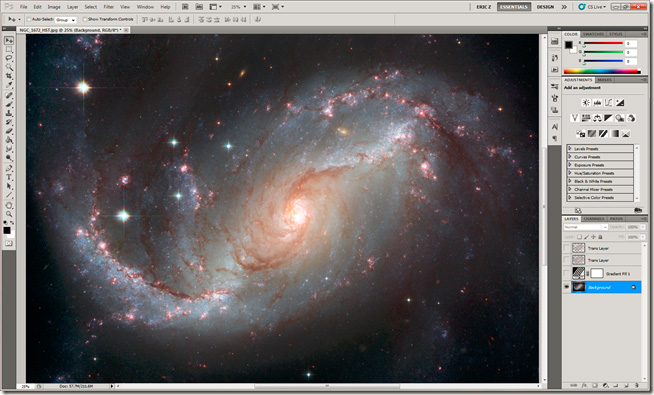Screen dimensions: 654x395
Task: Toggle lock image pixels brush icon
Action: pyautogui.click(x=586, y=237)
